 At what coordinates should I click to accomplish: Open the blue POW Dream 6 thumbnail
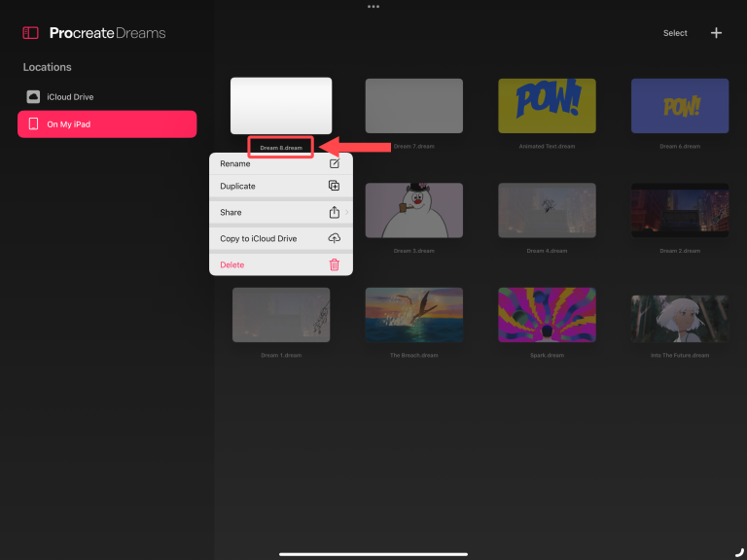tap(680, 106)
